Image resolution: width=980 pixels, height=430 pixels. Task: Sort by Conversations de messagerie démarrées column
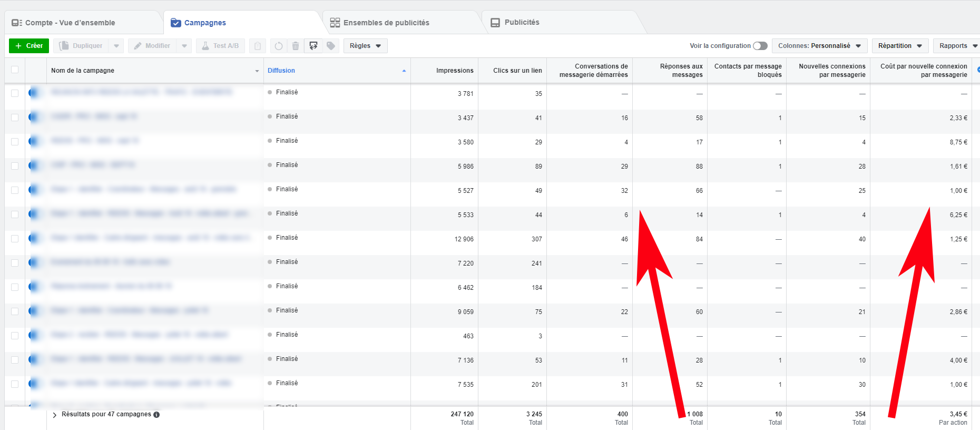[x=594, y=71]
